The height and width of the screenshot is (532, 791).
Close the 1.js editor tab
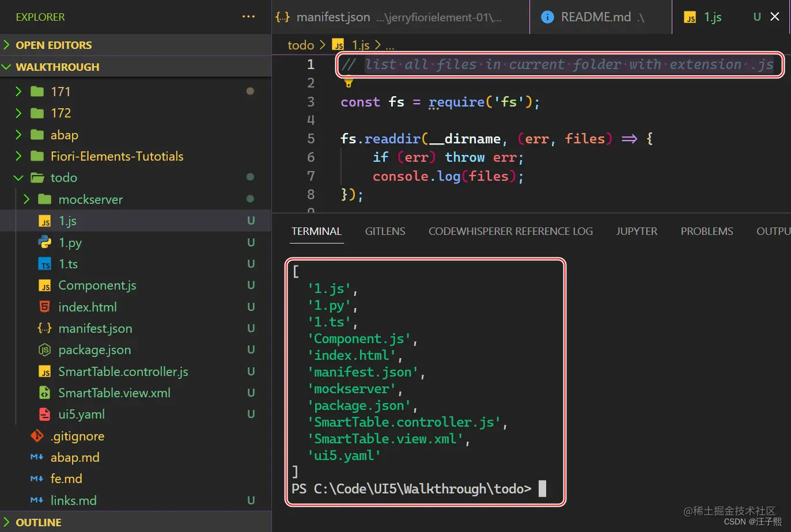tap(775, 17)
